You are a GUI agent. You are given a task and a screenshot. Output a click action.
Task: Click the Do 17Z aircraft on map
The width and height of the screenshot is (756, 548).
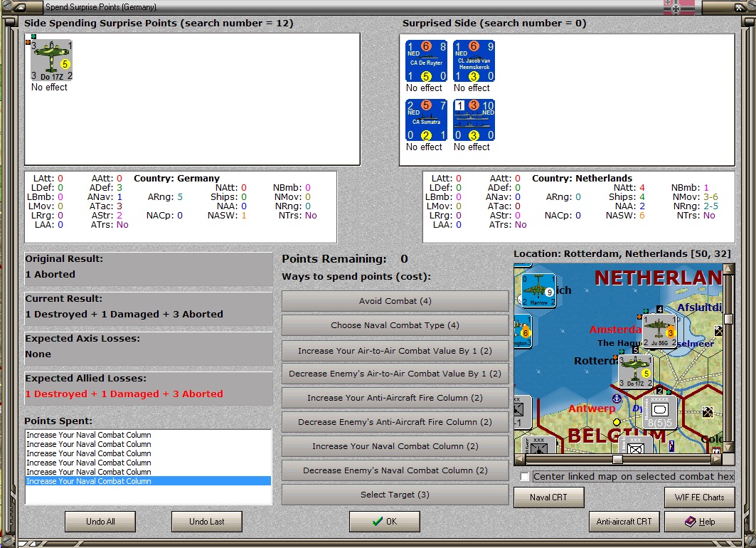[636, 371]
